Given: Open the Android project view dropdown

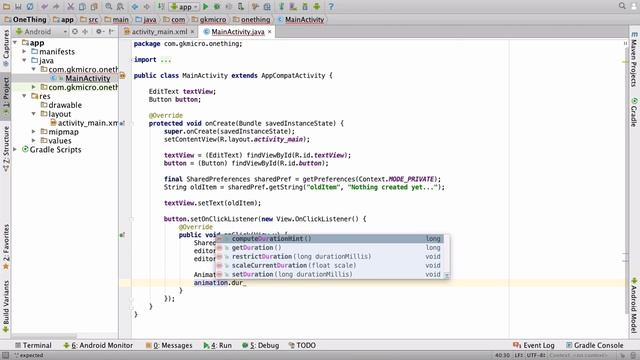Looking at the screenshot, I should point(41,31).
